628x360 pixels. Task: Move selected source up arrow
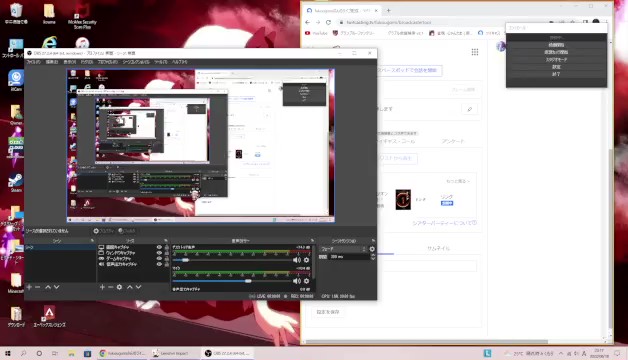click(x=130, y=287)
